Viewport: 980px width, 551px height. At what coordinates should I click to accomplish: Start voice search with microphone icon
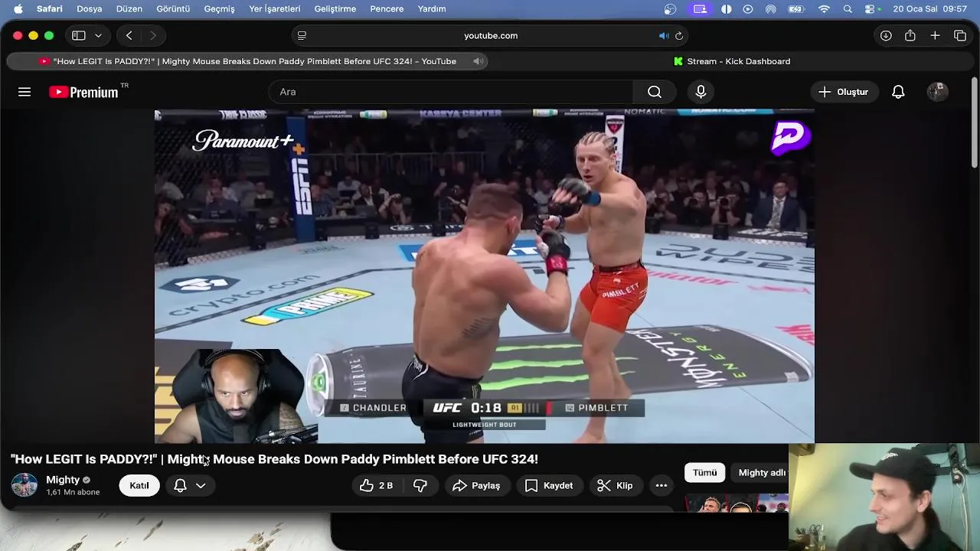[701, 92]
